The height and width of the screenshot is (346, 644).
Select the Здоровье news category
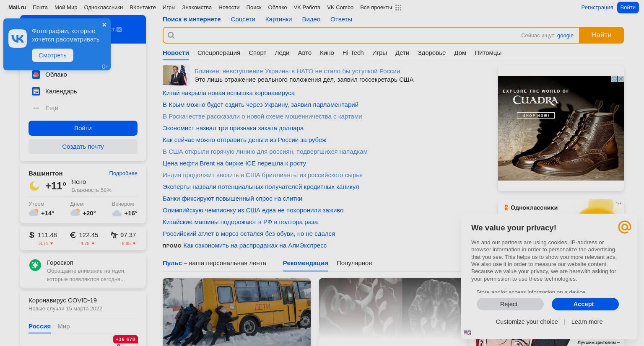pyautogui.click(x=431, y=53)
